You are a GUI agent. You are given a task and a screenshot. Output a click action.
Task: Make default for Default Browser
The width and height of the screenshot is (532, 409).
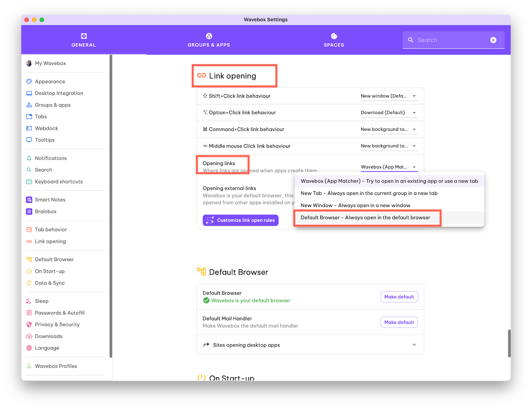pyautogui.click(x=399, y=297)
